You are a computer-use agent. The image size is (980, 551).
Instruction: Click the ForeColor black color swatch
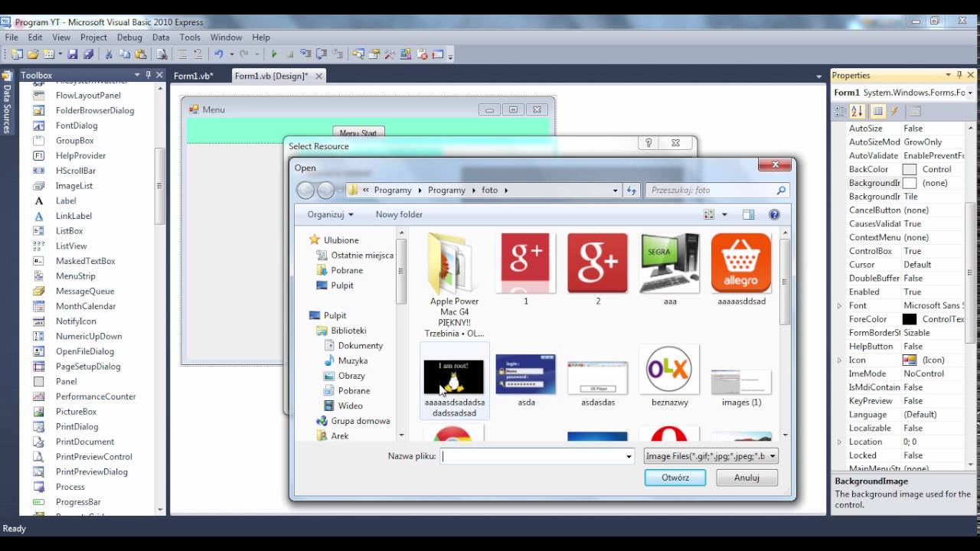click(910, 319)
